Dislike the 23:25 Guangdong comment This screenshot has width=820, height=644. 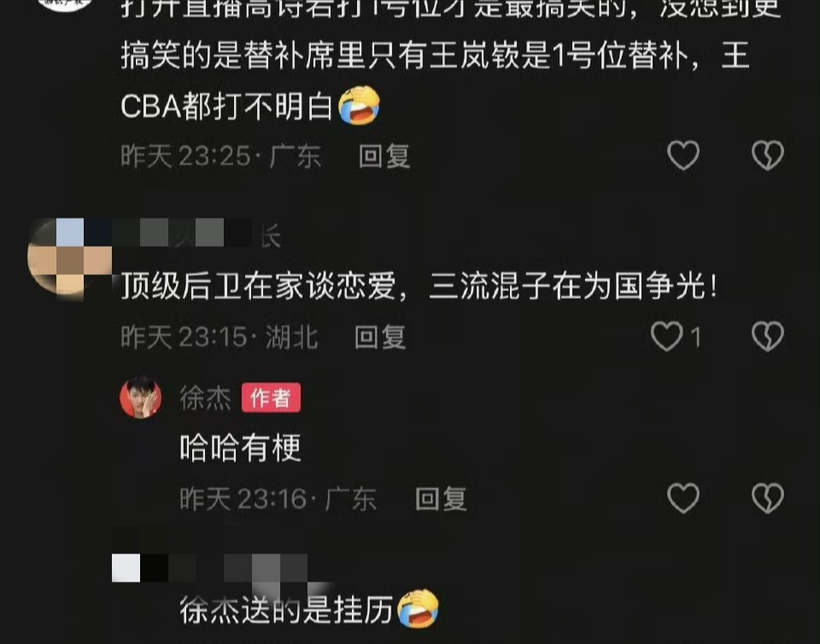767,155
